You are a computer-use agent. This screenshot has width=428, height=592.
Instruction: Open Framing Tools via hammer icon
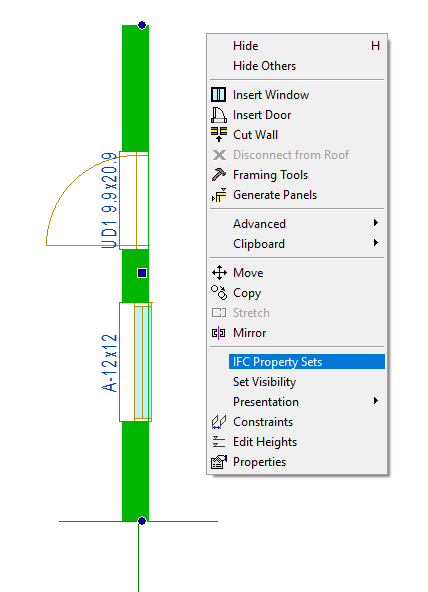[x=219, y=174]
